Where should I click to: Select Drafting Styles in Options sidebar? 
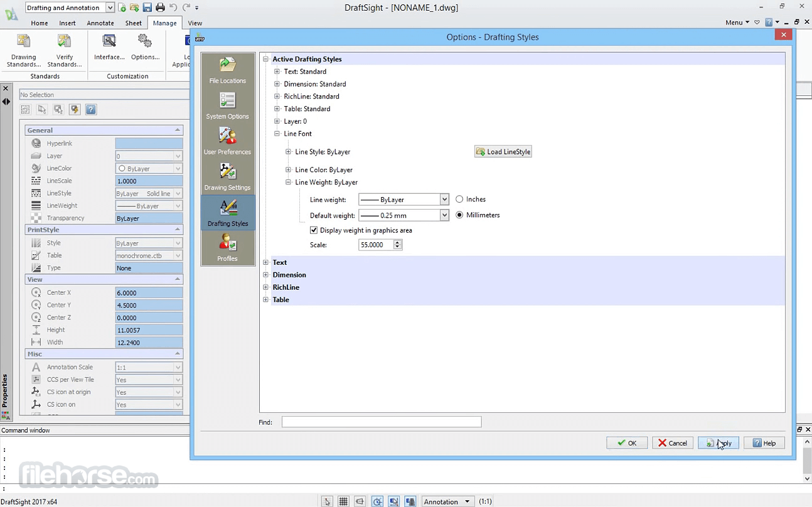pyautogui.click(x=227, y=213)
